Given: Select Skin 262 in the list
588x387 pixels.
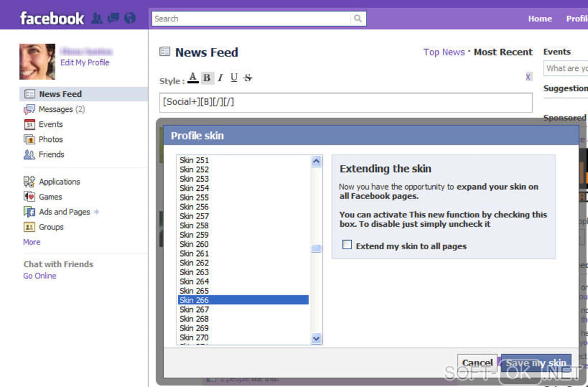Looking at the screenshot, I should click(x=243, y=263).
